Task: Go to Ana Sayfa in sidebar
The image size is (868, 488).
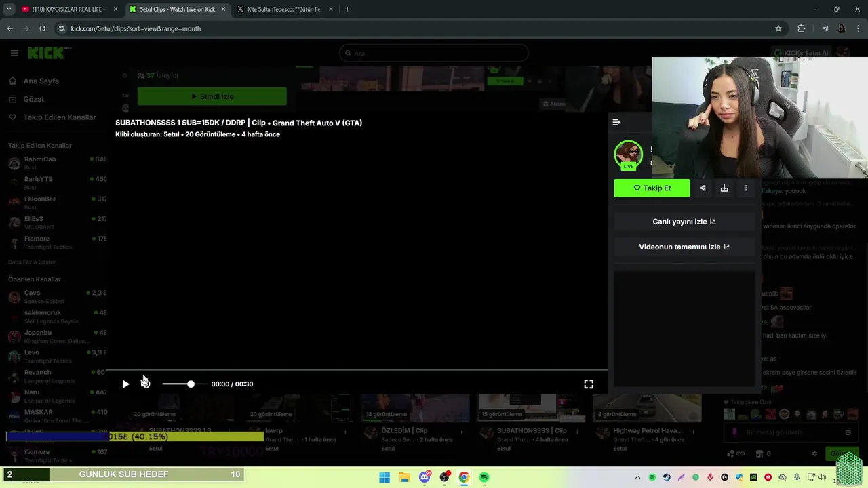Action: pos(41,81)
